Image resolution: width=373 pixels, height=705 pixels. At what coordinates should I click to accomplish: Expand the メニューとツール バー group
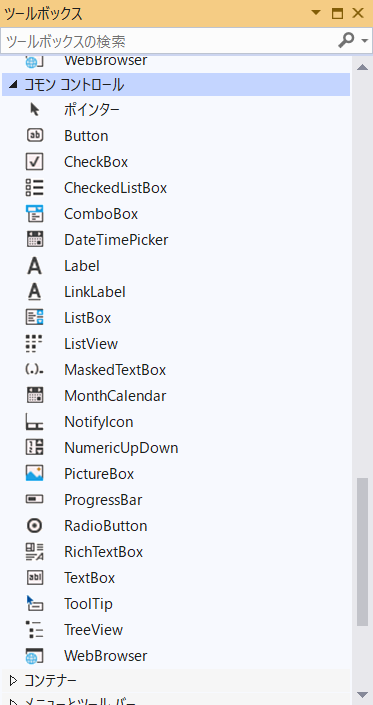pyautogui.click(x=13, y=702)
